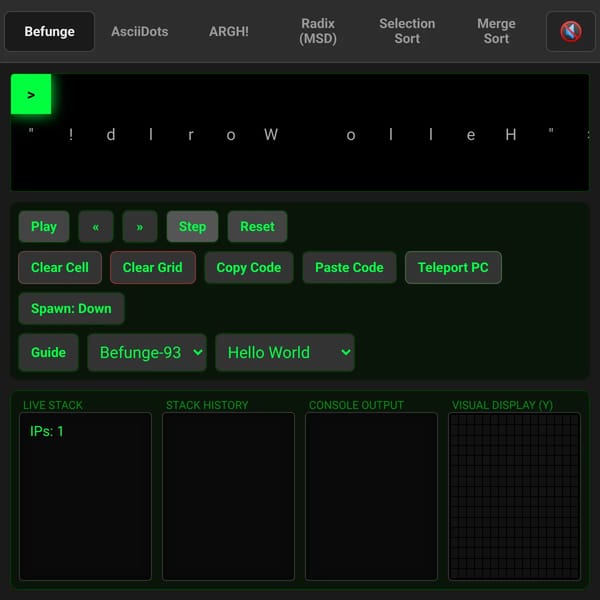Expand the Befunge-93 version dropdown
Image resolution: width=600 pixels, height=600 pixels.
coord(147,352)
